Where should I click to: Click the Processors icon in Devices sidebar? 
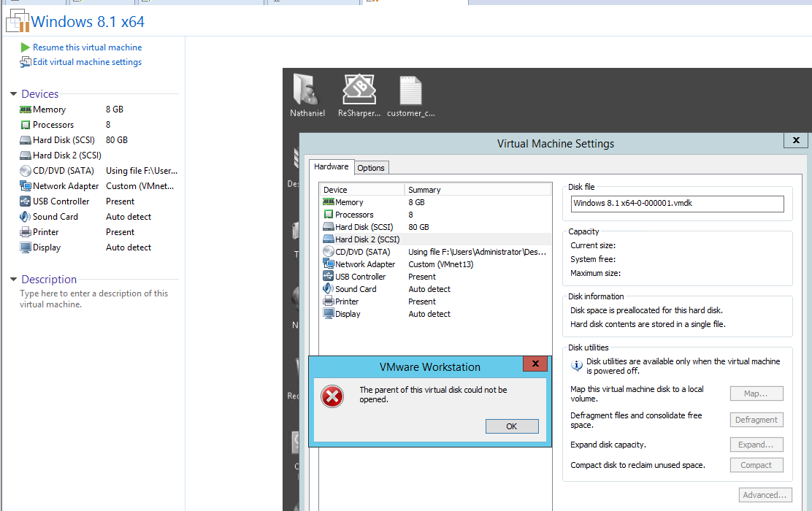26,125
